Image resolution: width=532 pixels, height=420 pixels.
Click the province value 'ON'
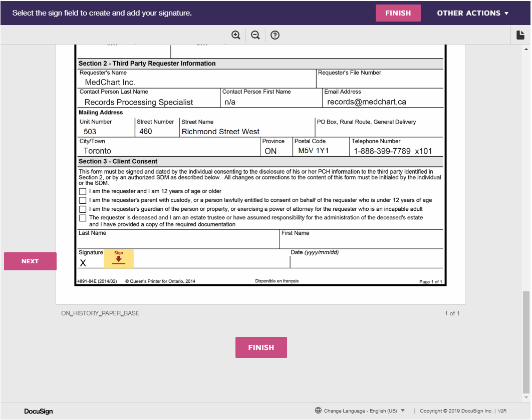pos(271,151)
